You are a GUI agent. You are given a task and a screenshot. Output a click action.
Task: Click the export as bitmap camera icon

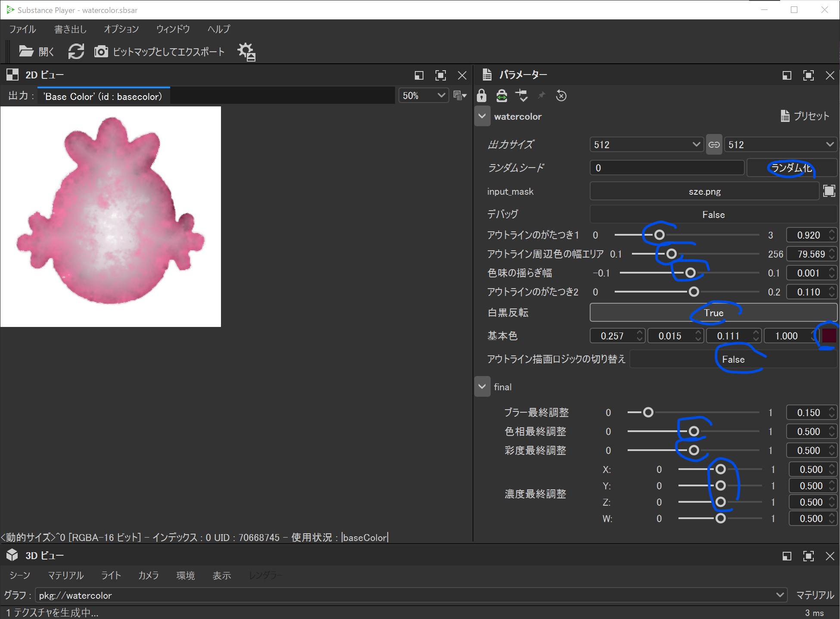pos(101,52)
